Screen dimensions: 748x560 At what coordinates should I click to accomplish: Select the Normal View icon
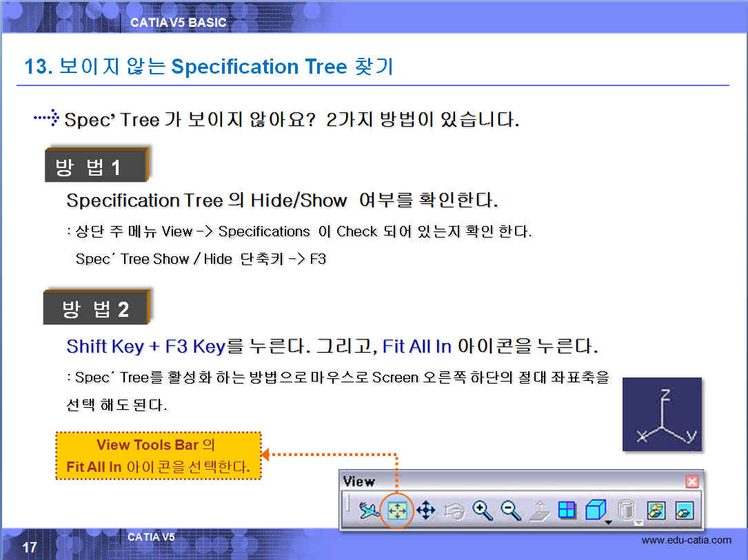tap(539, 511)
